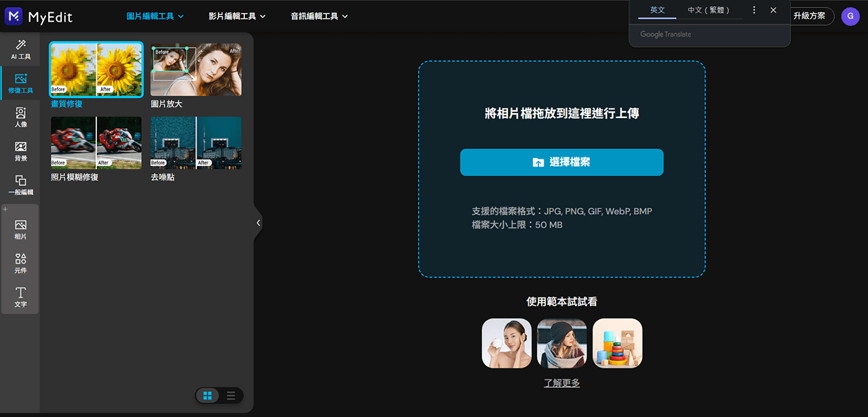The width and height of the screenshot is (868, 417).
Task: Open the 相片 photo panel
Action: pos(20,229)
